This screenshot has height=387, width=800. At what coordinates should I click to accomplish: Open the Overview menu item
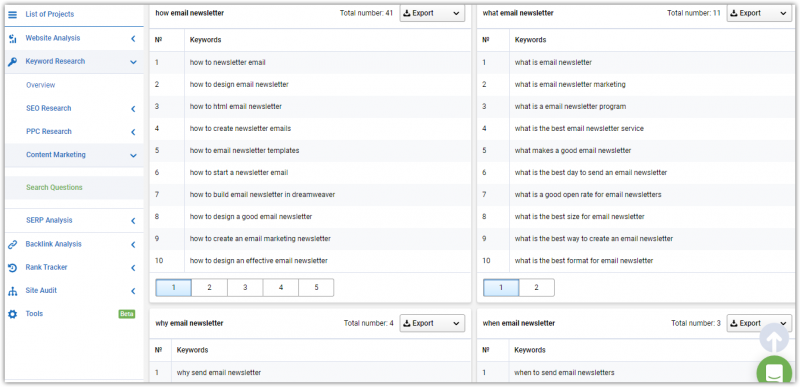(41, 85)
